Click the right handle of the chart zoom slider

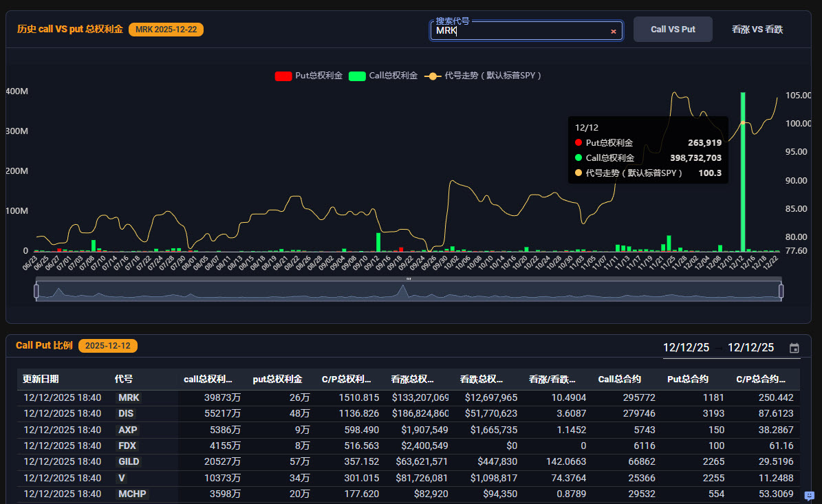coord(781,292)
